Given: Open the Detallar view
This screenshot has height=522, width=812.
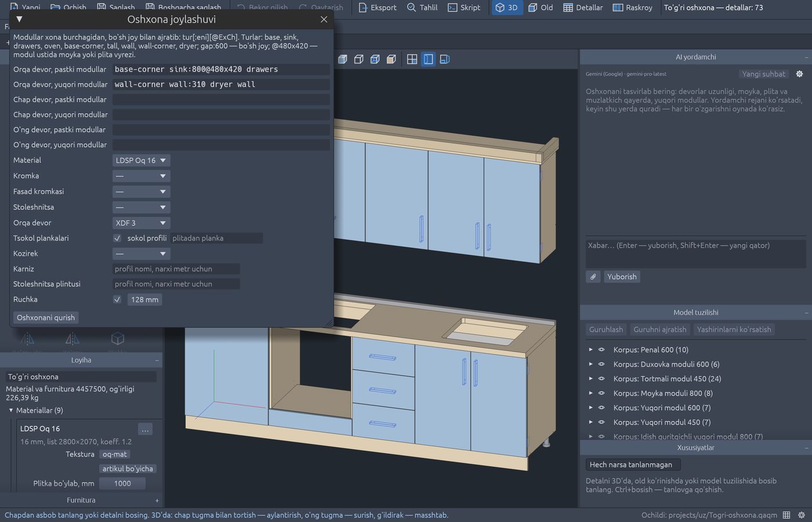Looking at the screenshot, I should click(x=583, y=8).
